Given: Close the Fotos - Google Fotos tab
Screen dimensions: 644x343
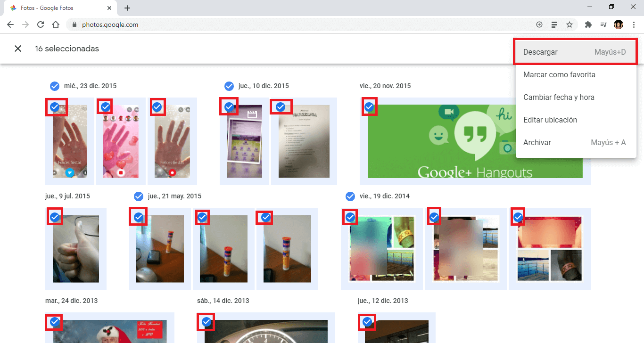Looking at the screenshot, I should [109, 8].
